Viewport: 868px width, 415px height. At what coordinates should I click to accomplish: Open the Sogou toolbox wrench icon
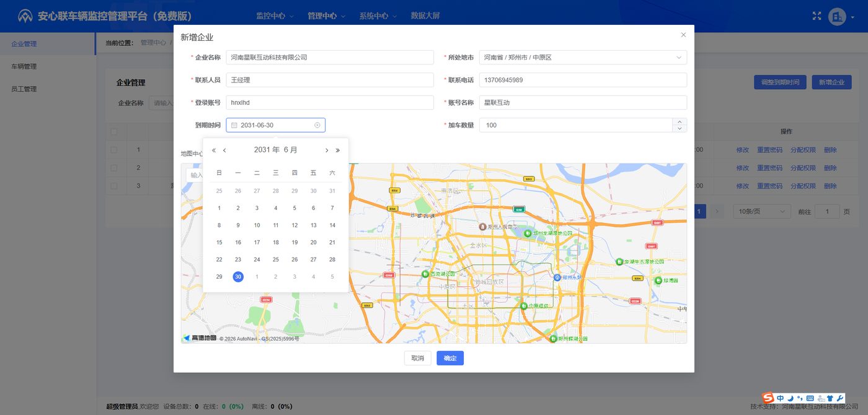point(840,398)
